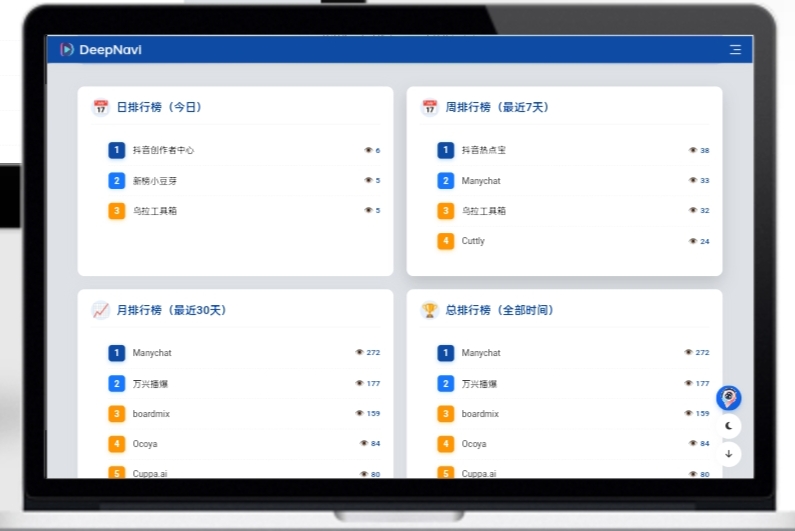Screen dimensions: 795x531
Task: Open Manychat in the weekly ranking
Action: [481, 181]
